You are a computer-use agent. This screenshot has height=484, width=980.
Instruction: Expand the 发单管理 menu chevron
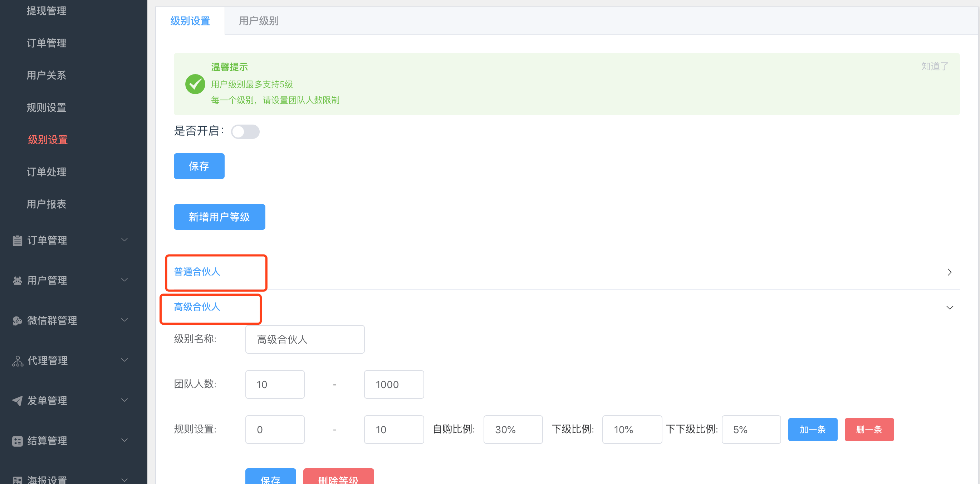point(124,400)
